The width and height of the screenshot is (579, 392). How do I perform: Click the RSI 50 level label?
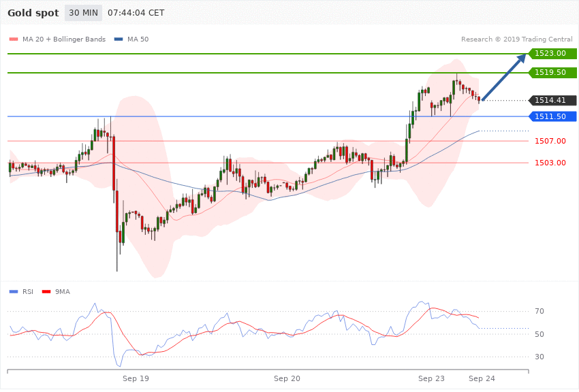coord(539,334)
